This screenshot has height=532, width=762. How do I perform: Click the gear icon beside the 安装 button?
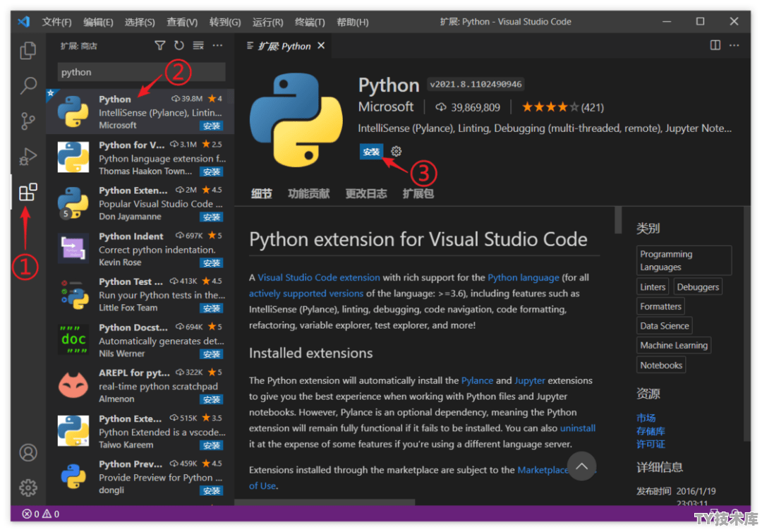tap(396, 152)
